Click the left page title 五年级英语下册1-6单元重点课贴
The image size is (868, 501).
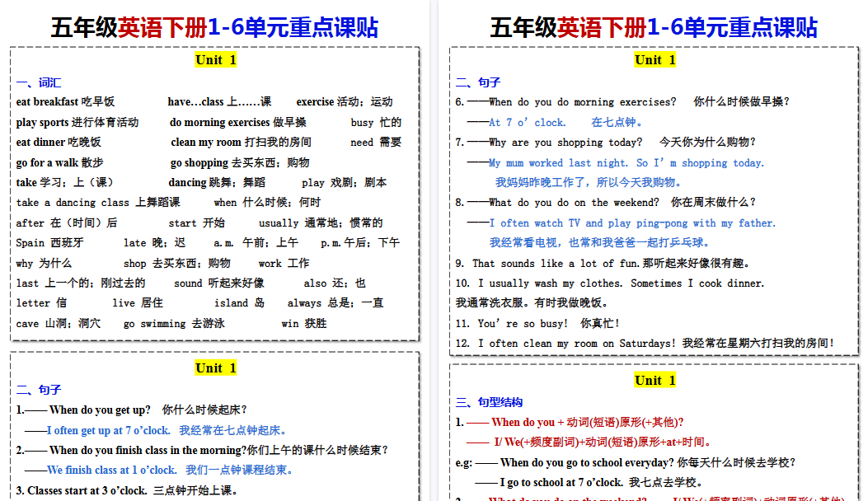pos(215,28)
